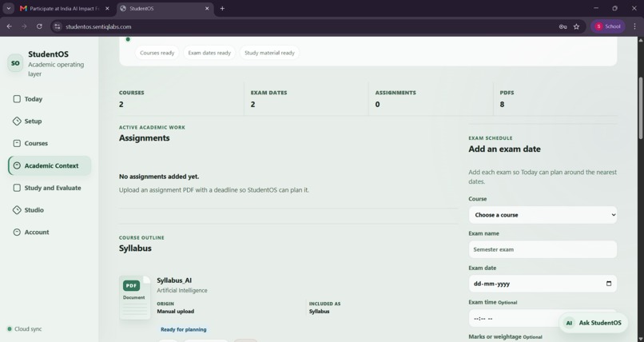Select the StudentOS browser tab
644x342 pixels.
tap(165, 8)
